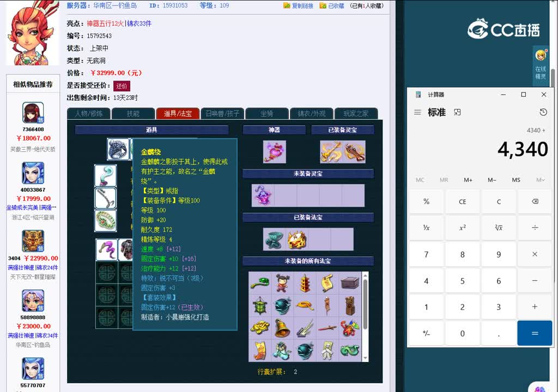Select the ring item icon in 道具
This screenshot has height=392, width=558.
[118, 149]
